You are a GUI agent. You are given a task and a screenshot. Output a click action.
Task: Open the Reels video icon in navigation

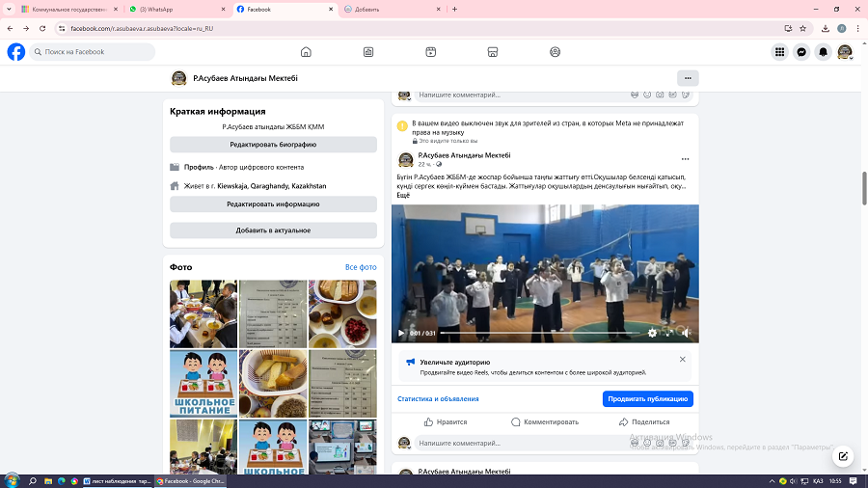click(431, 52)
